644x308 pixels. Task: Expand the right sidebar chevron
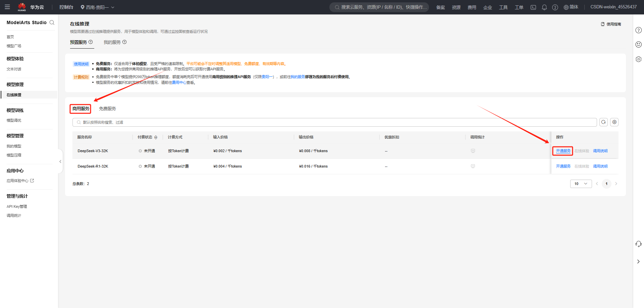[638, 261]
